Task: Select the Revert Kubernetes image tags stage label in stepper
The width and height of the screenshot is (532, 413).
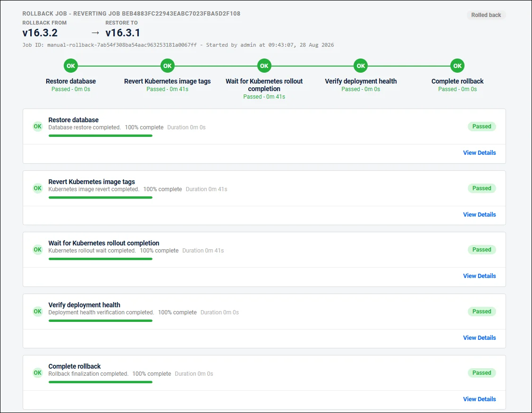Action: (167, 81)
